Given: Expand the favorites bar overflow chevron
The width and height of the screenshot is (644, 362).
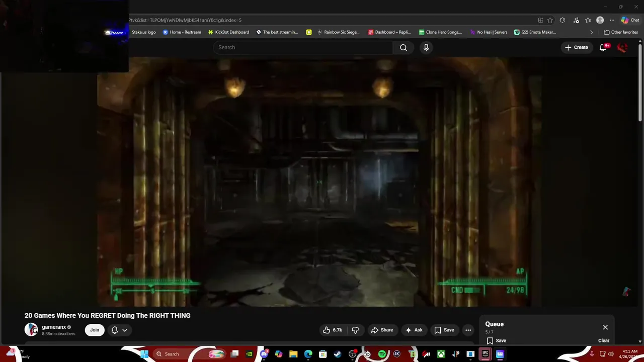Looking at the screenshot, I should tap(591, 32).
